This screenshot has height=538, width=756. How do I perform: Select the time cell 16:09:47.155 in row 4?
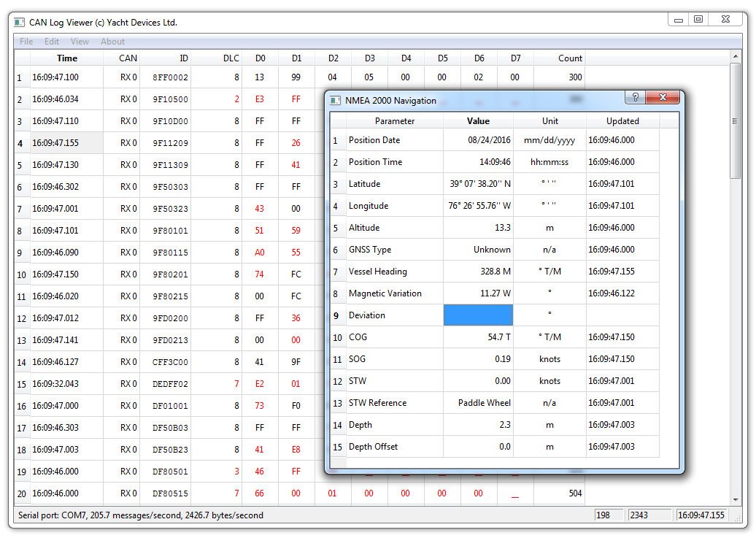click(66, 143)
